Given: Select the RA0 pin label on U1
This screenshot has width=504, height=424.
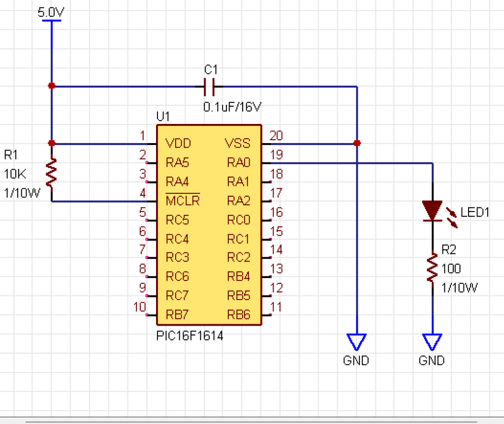Looking at the screenshot, I should pos(239,162).
